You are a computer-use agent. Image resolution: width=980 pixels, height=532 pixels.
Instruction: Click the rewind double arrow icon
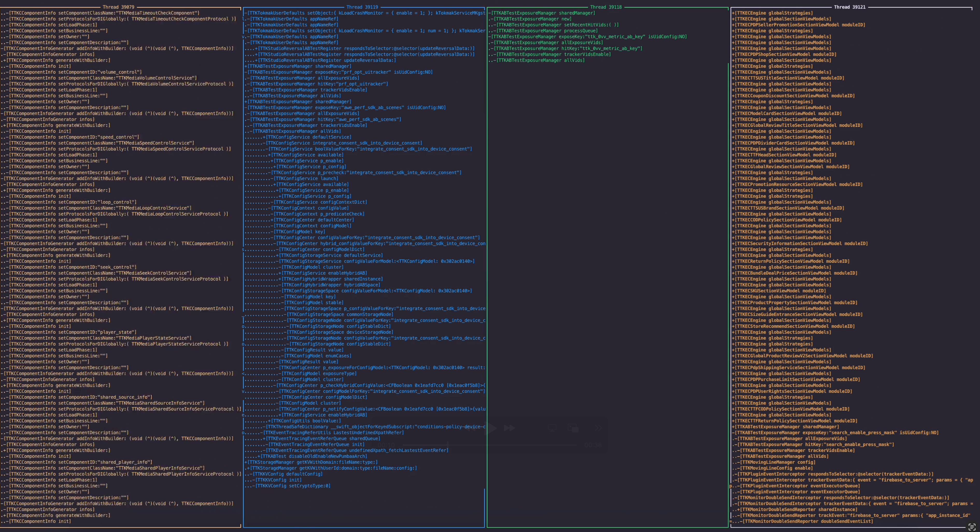point(471,429)
